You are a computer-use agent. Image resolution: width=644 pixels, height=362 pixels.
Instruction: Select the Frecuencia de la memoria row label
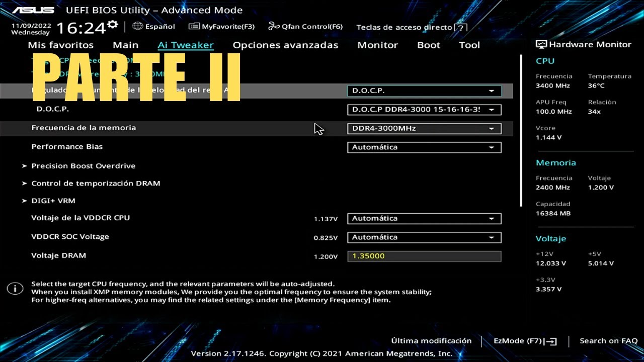84,128
